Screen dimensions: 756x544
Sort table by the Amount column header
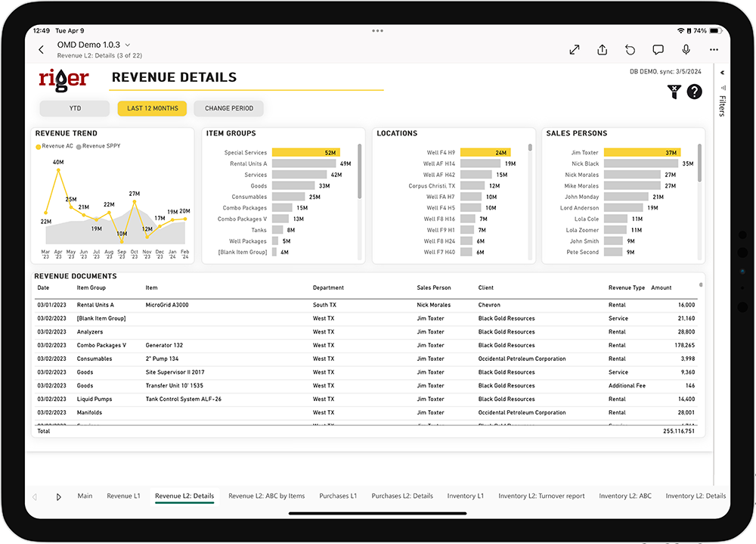point(661,288)
